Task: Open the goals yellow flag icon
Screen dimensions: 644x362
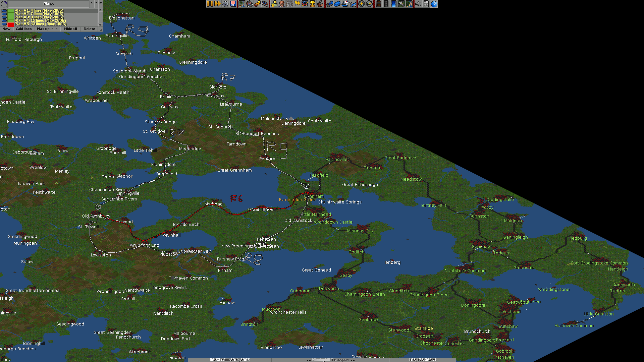Action: coord(297,4)
